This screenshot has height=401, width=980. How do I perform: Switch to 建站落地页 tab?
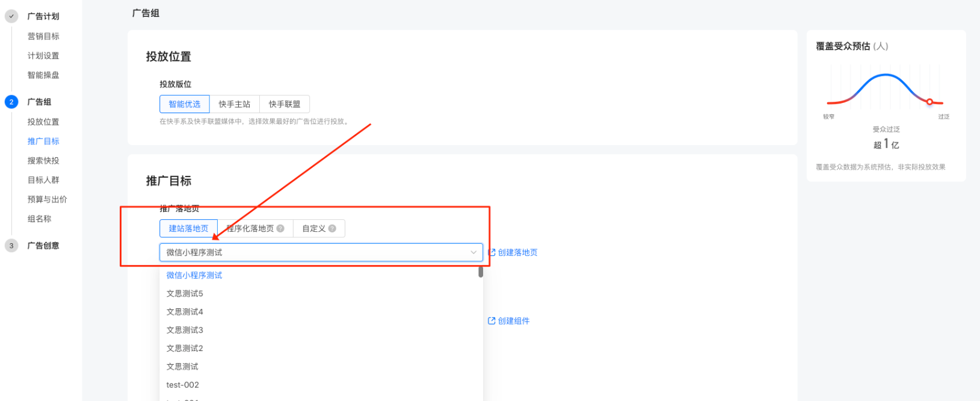[x=188, y=228]
